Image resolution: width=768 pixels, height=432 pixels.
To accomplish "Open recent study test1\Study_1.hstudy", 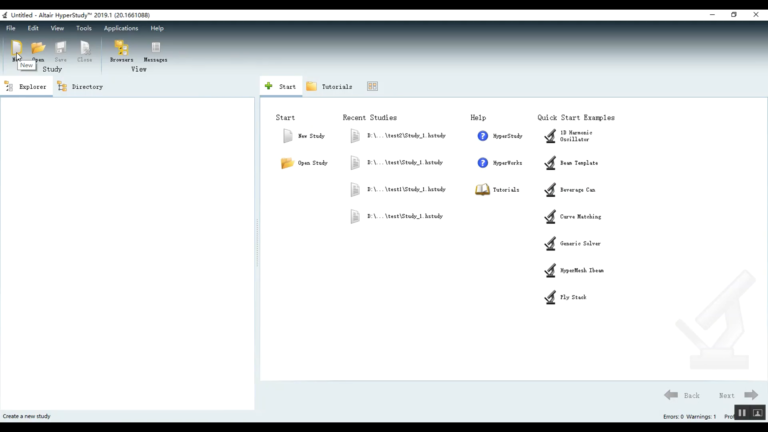I will (398, 190).
